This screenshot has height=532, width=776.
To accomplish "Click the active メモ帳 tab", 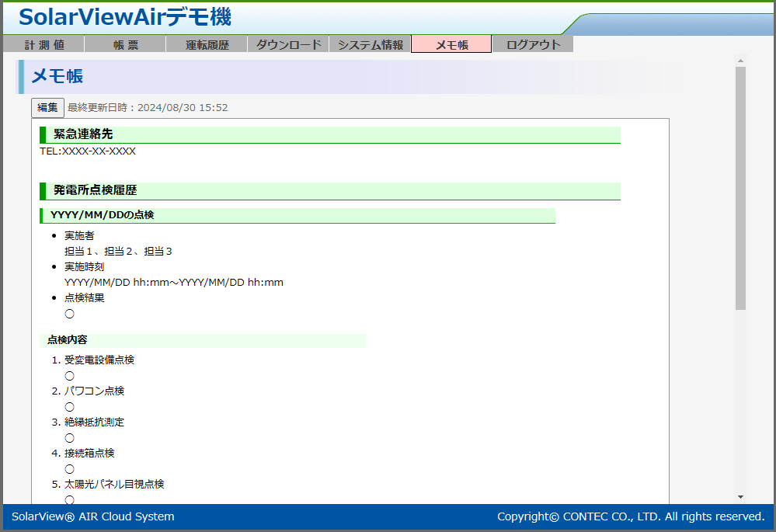I will tap(451, 45).
